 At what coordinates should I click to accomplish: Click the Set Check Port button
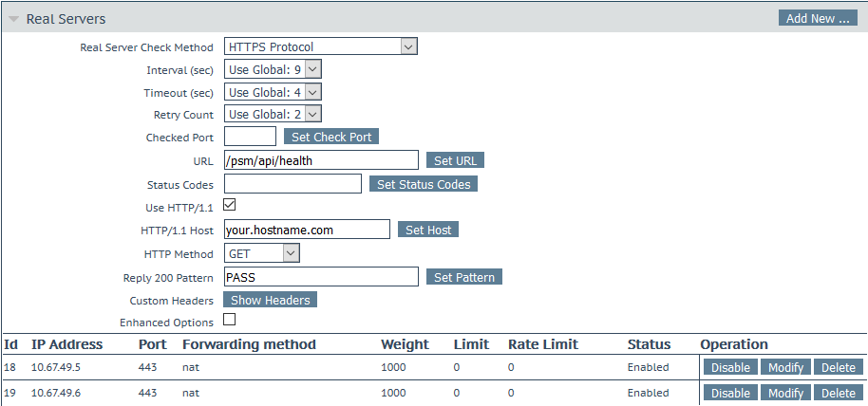331,137
